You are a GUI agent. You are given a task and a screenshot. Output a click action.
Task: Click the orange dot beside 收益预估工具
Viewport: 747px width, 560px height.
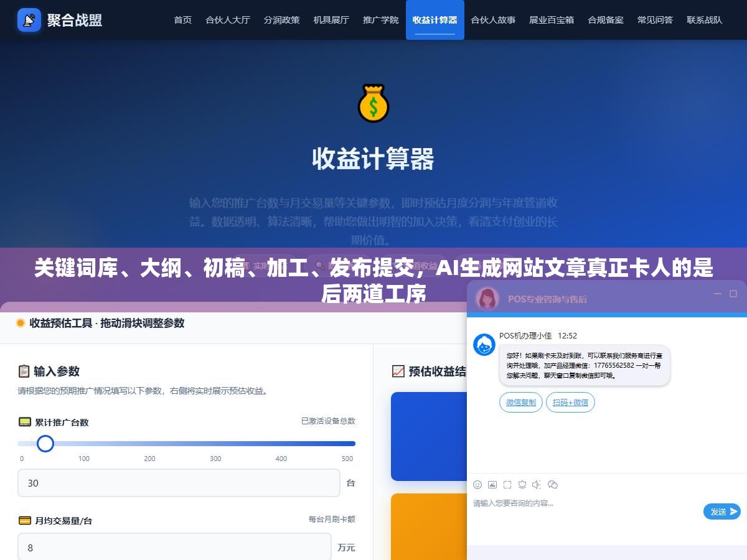click(21, 323)
